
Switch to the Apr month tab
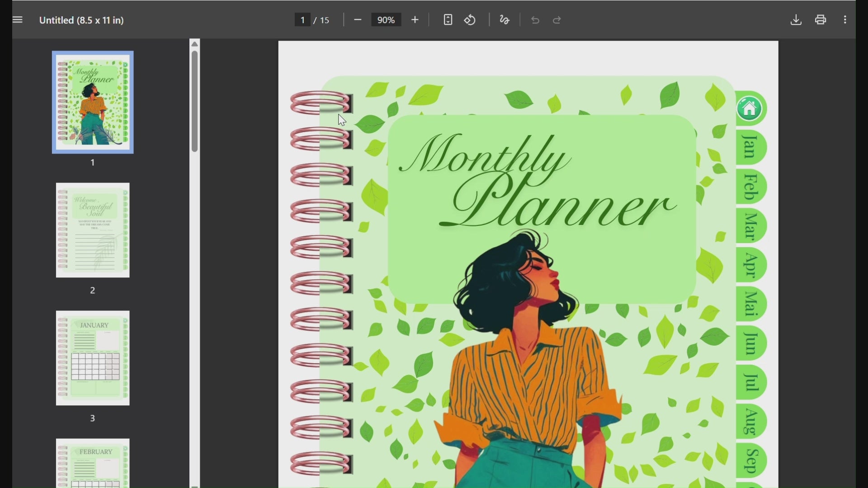click(750, 265)
